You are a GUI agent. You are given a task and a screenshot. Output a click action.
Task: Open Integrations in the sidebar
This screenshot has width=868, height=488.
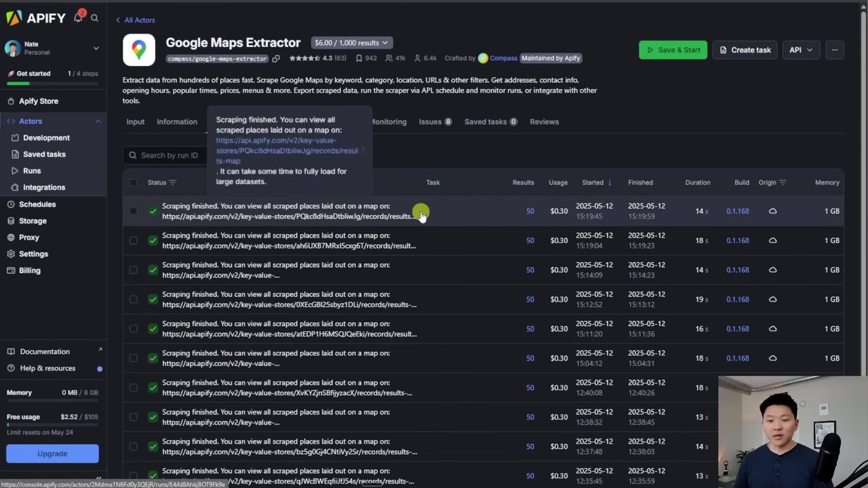point(44,187)
